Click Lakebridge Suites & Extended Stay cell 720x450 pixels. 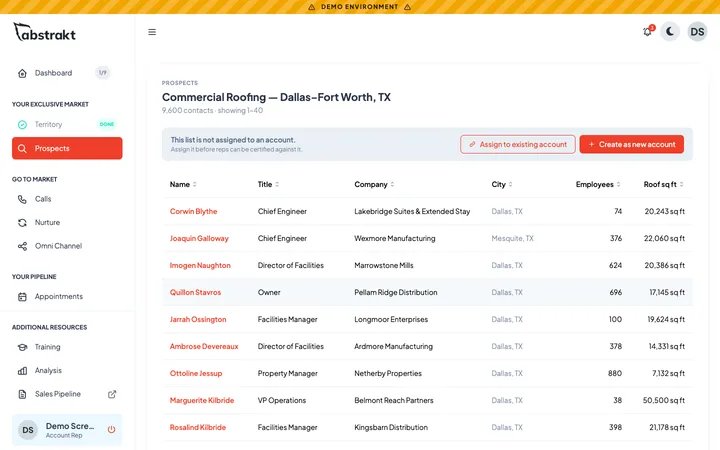coord(412,211)
